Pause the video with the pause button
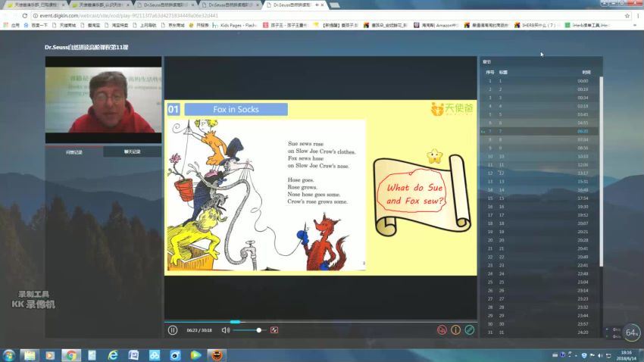This screenshot has width=644, height=362. point(173,330)
